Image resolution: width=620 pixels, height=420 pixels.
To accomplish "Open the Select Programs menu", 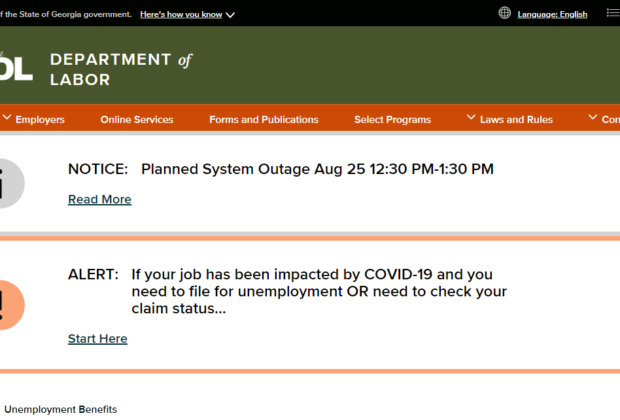I will (392, 120).
